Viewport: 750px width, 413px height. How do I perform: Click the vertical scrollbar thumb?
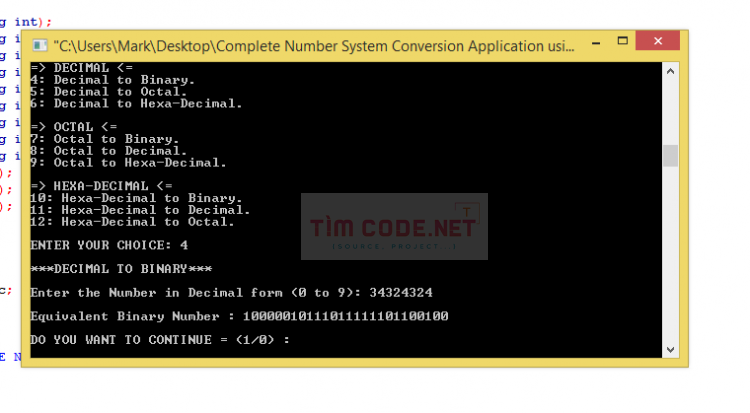(x=670, y=156)
